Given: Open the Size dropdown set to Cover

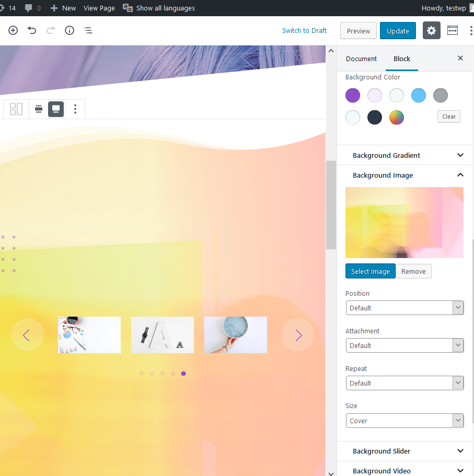Looking at the screenshot, I should point(405,421).
